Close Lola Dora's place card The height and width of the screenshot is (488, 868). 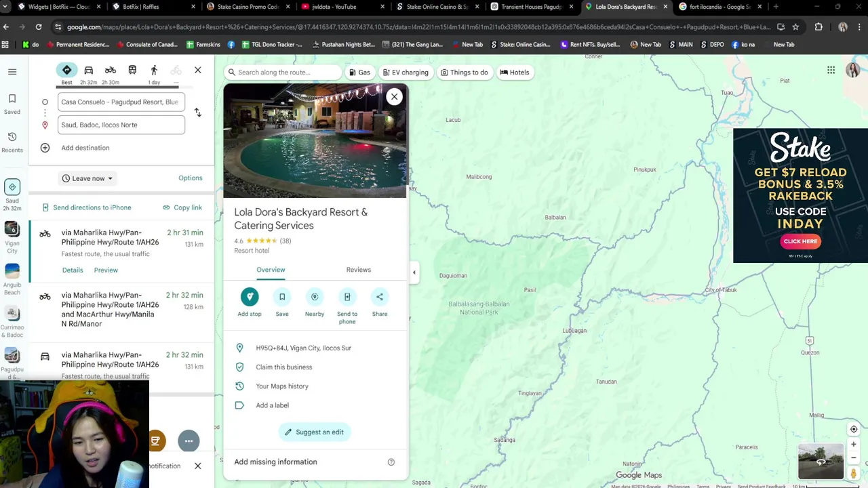[x=394, y=97]
